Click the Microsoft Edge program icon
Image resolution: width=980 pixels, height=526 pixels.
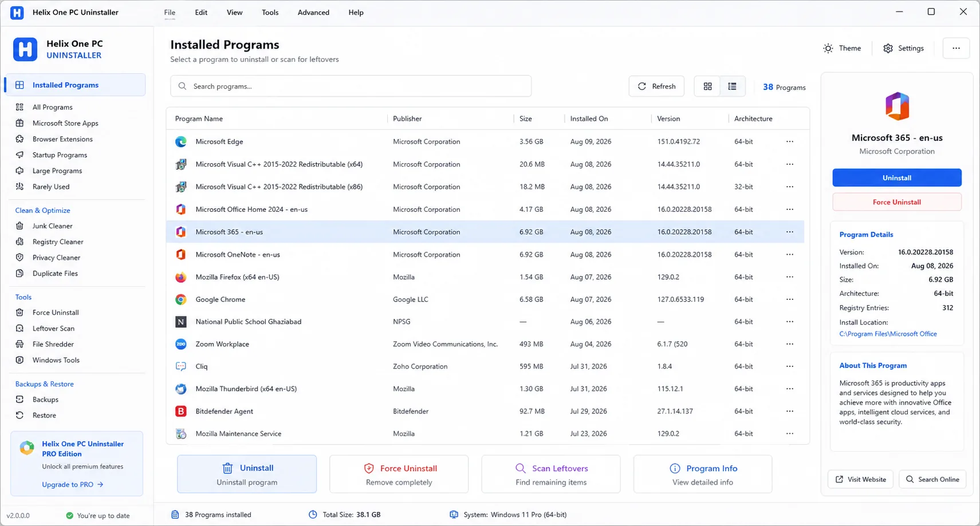[x=181, y=141]
